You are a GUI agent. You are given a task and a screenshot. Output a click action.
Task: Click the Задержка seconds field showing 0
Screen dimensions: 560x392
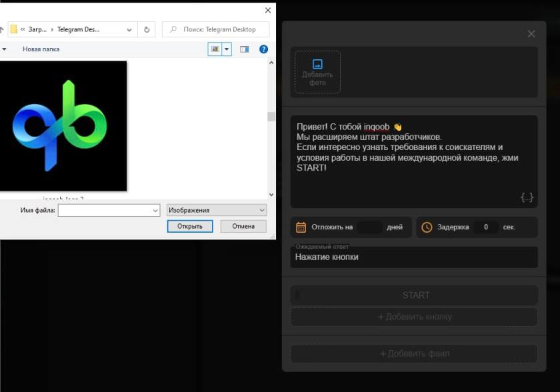point(486,227)
